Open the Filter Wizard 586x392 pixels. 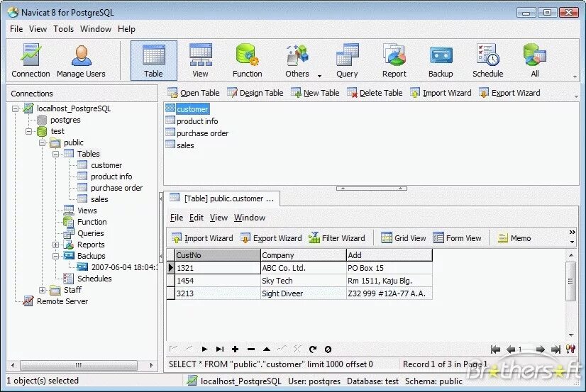(x=337, y=237)
